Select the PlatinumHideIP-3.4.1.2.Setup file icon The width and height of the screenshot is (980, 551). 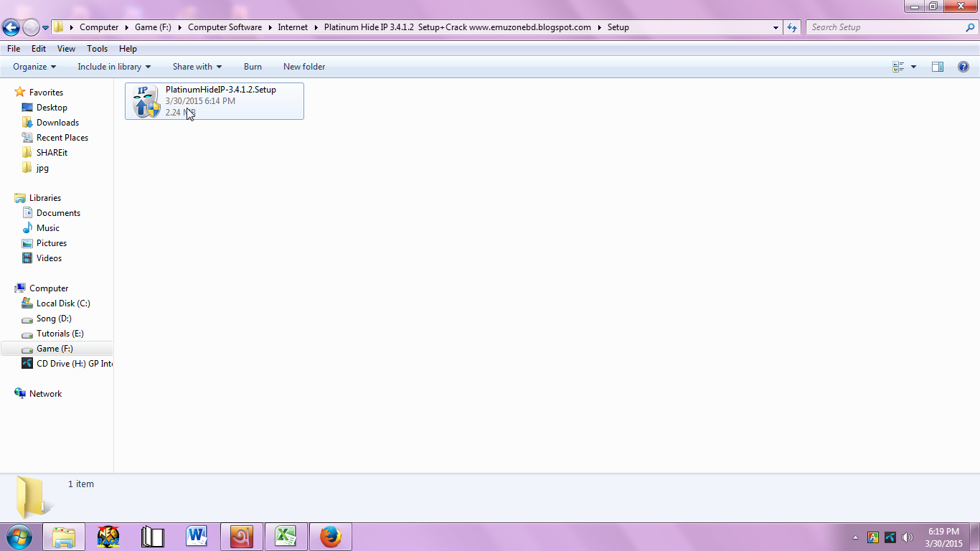tap(146, 101)
